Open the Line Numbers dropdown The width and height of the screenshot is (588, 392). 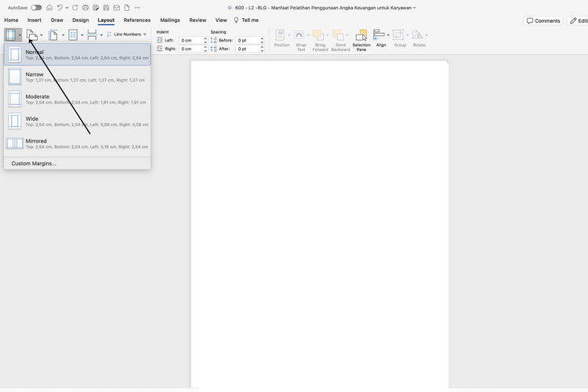[x=127, y=34]
